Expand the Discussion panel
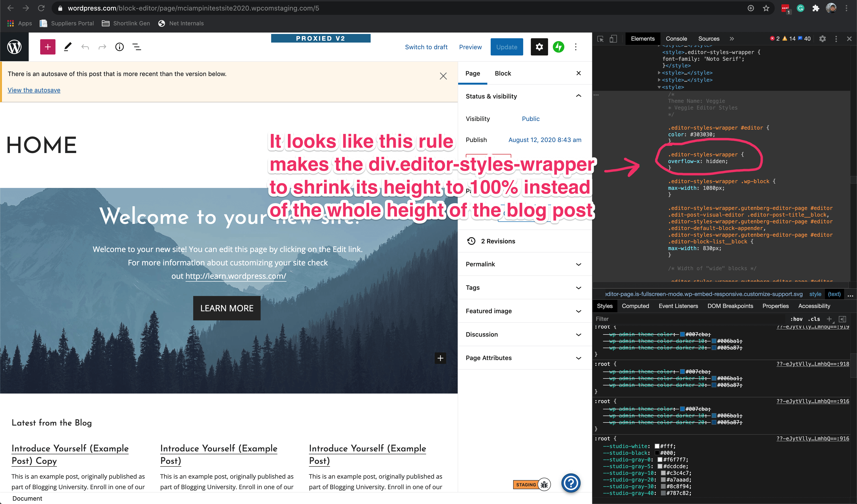857x504 pixels. coord(578,335)
